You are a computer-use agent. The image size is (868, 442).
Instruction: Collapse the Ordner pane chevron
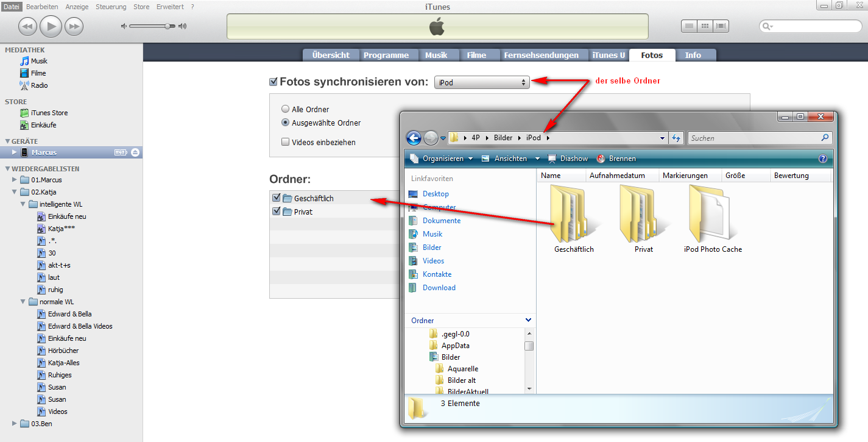[x=528, y=320]
